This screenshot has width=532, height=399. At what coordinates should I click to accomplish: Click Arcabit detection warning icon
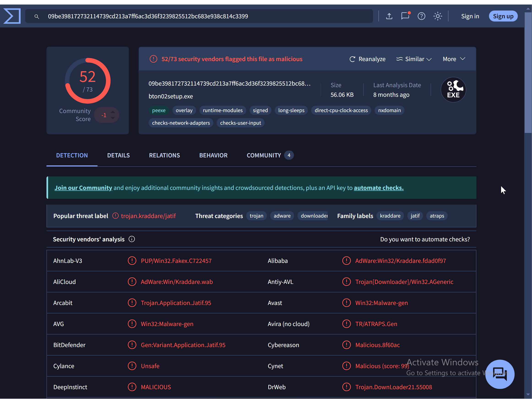coord(132,303)
